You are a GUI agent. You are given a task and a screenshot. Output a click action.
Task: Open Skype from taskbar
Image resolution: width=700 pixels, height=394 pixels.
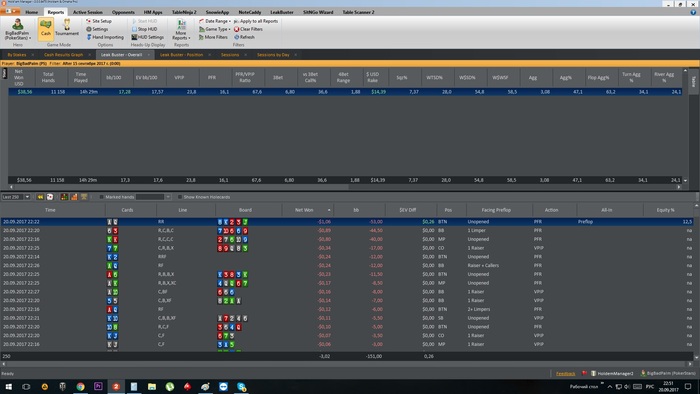pos(242,386)
